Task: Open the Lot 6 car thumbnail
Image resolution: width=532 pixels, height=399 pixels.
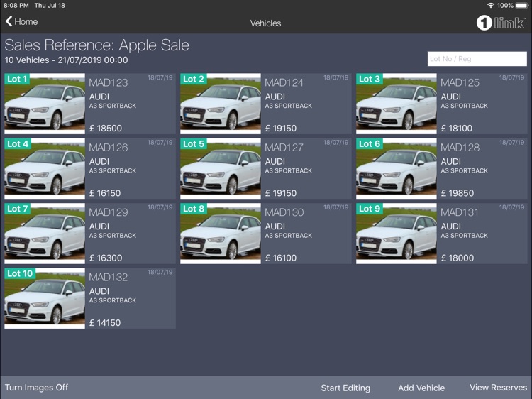Action: [x=397, y=168]
